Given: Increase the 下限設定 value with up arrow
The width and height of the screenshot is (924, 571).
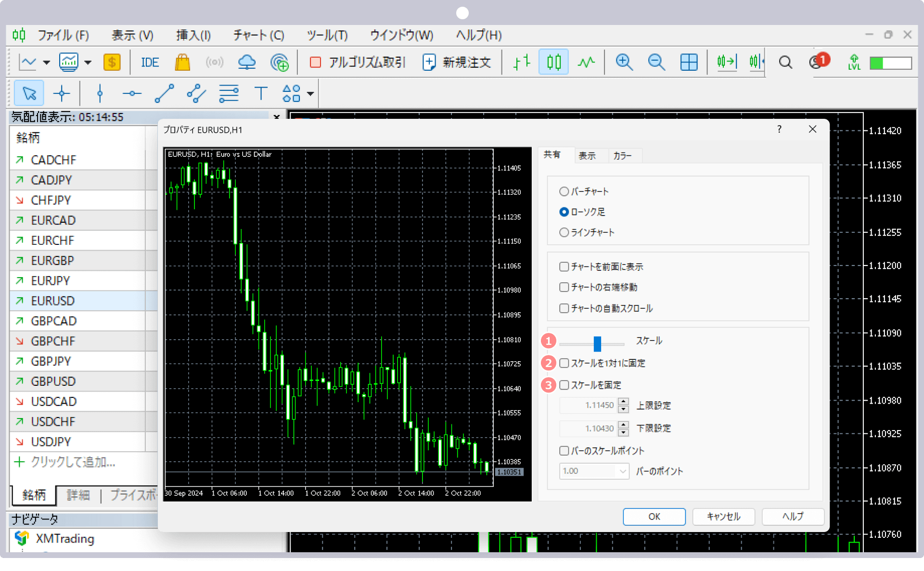Looking at the screenshot, I should pos(624,424).
